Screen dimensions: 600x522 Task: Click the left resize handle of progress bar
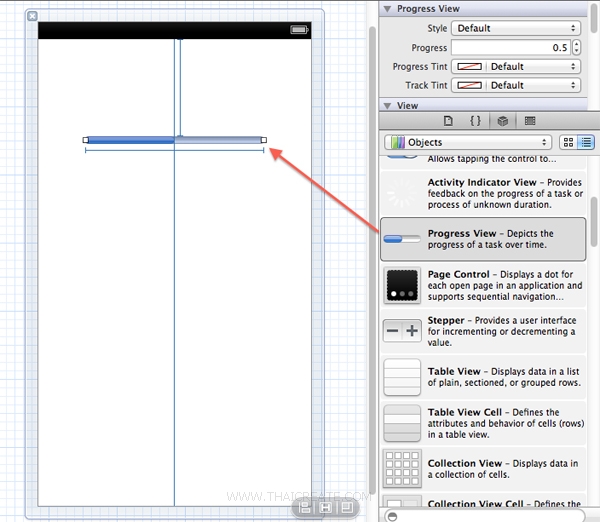[x=86, y=140]
